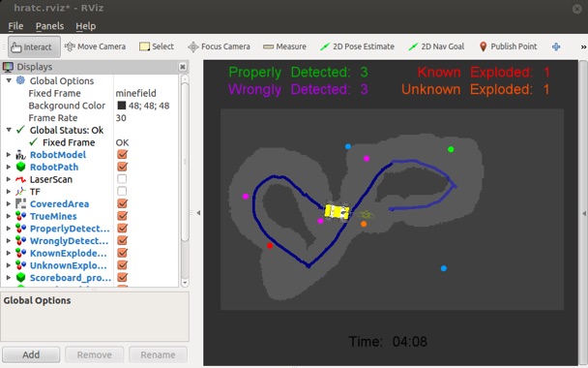The image size is (588, 368).
Task: Select the Publish Point tool
Action: (x=508, y=46)
